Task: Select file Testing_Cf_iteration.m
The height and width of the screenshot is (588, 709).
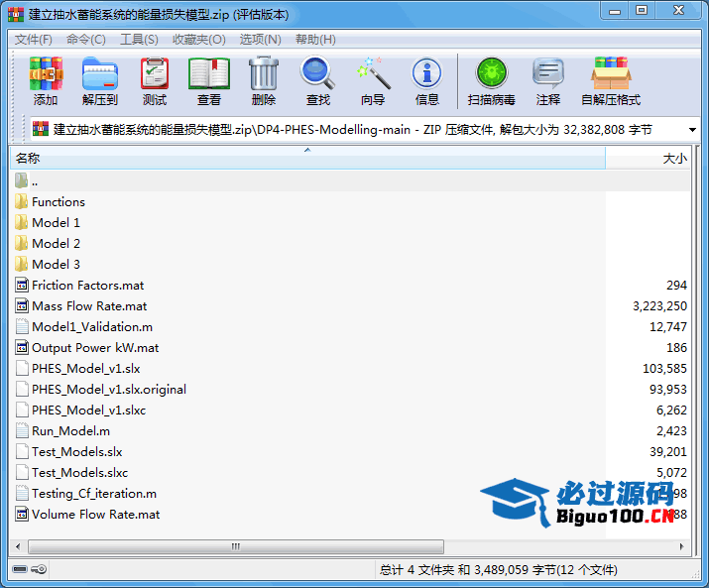Action: point(94,493)
